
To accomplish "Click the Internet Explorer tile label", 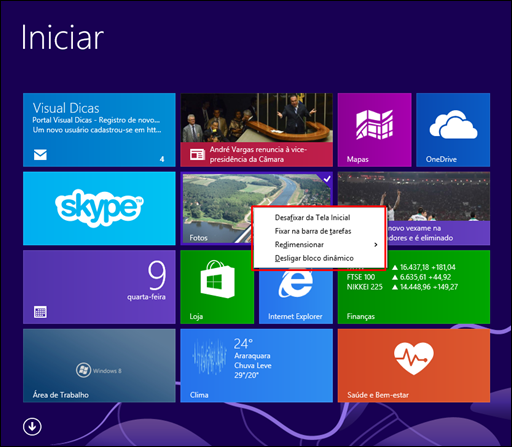I will (x=295, y=316).
